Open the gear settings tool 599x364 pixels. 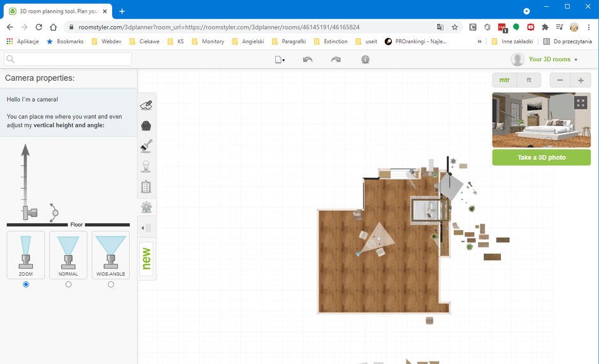point(147,207)
